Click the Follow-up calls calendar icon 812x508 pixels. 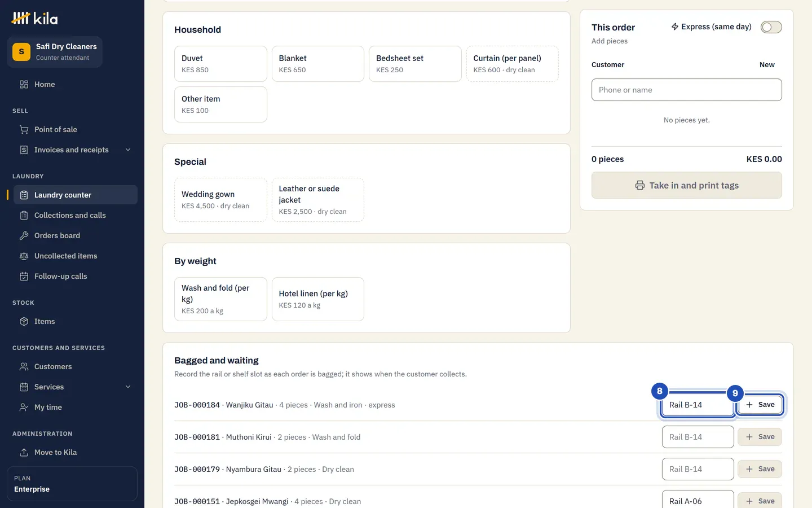pyautogui.click(x=24, y=276)
